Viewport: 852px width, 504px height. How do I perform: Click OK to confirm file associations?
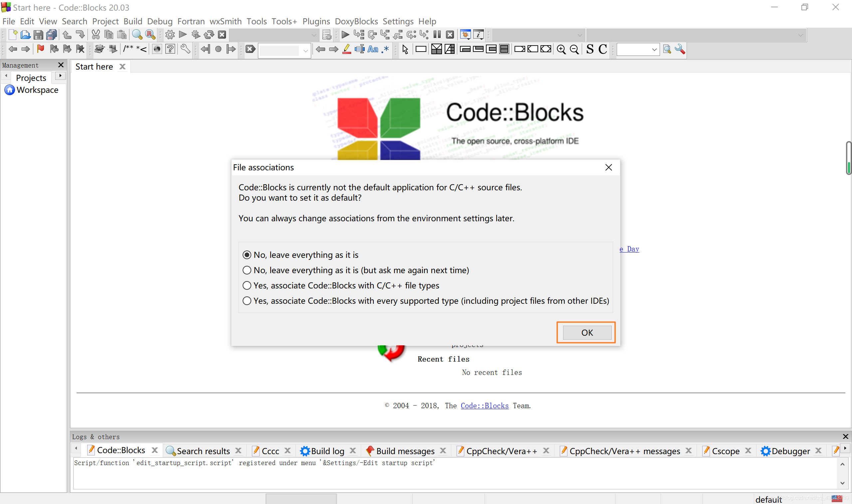click(x=586, y=332)
